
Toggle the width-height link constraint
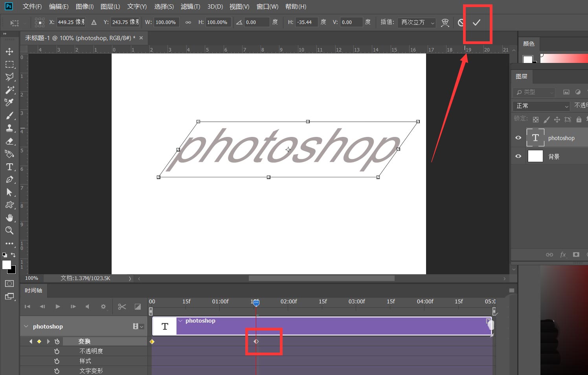point(188,22)
